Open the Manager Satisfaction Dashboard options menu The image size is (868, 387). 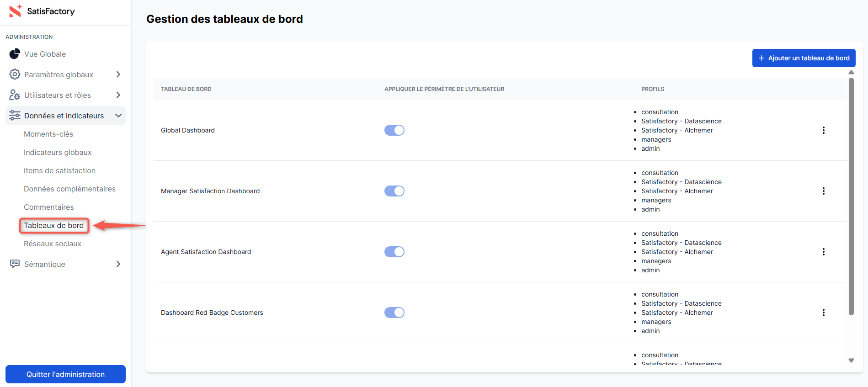(823, 191)
